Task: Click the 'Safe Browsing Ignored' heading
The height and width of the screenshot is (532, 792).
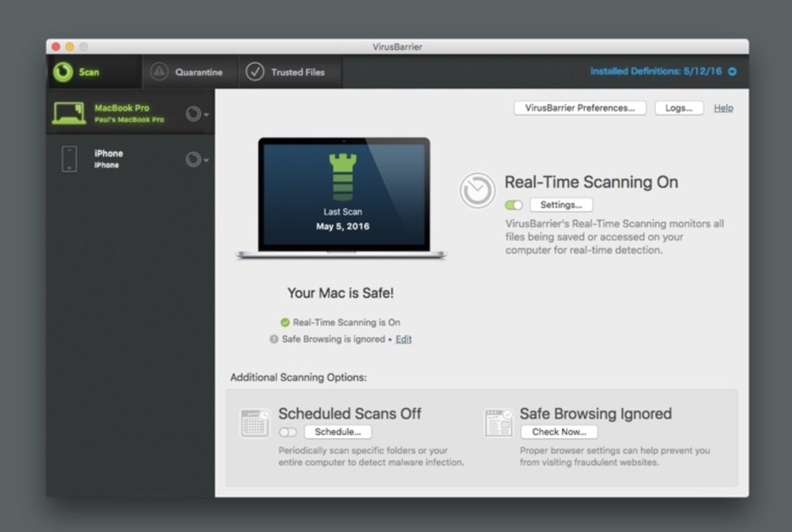Action: tap(596, 414)
